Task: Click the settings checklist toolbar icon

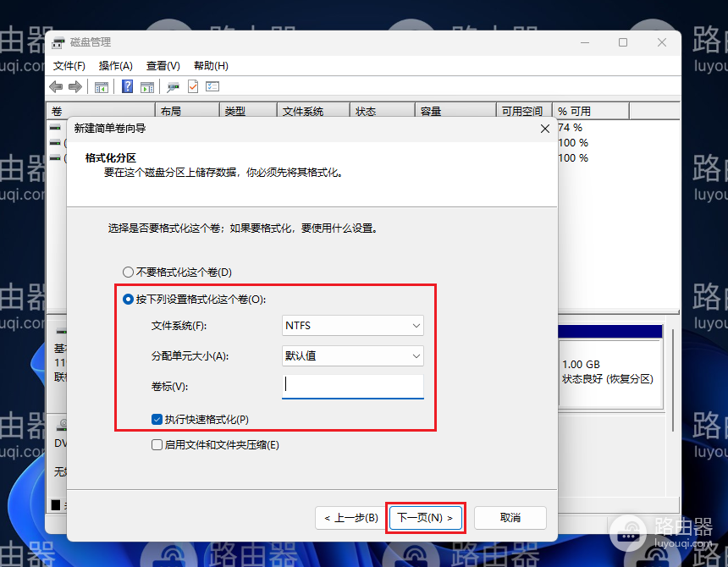Action: tap(212, 86)
